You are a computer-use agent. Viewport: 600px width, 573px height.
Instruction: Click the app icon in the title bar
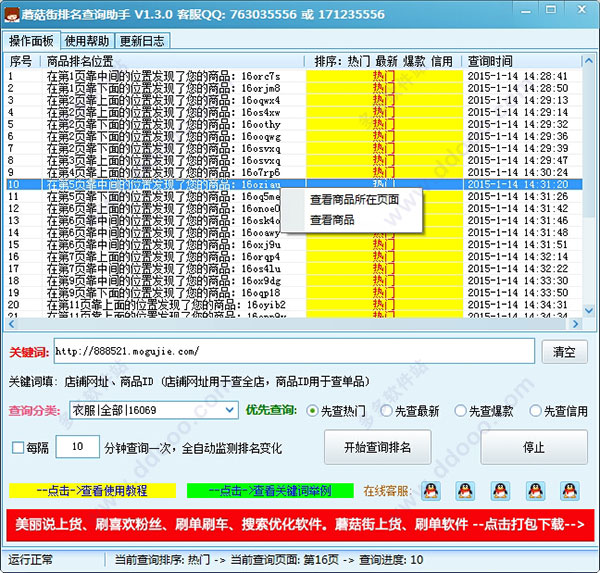click(11, 15)
